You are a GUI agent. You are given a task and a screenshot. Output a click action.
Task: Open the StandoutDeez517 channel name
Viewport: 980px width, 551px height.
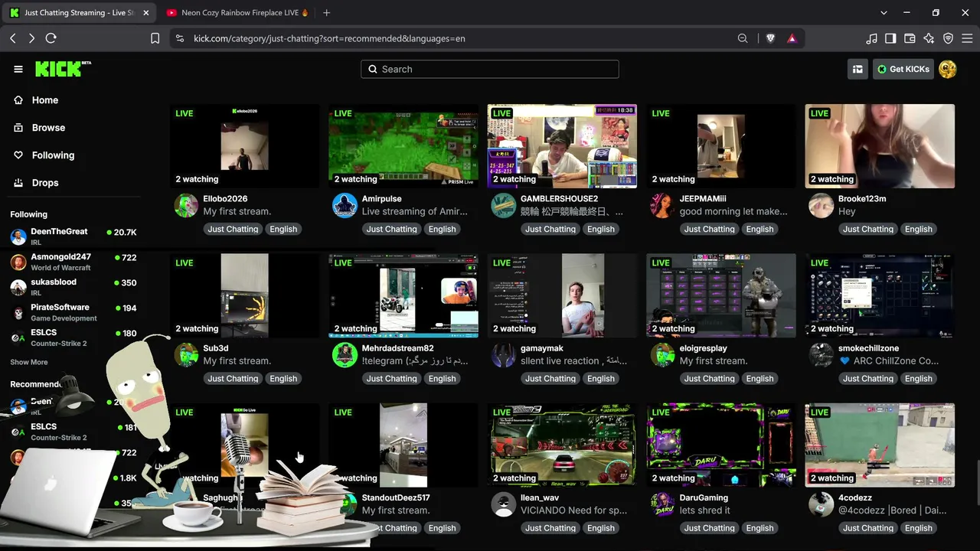tap(396, 497)
